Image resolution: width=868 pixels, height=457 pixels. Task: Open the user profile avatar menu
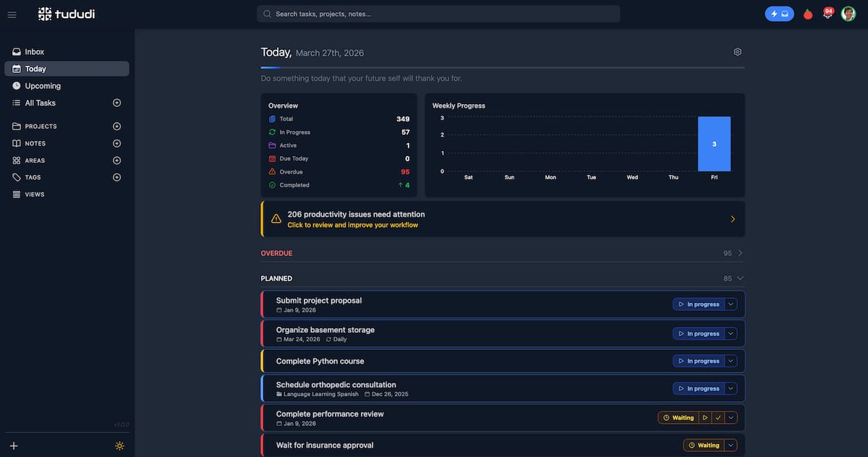tap(848, 14)
